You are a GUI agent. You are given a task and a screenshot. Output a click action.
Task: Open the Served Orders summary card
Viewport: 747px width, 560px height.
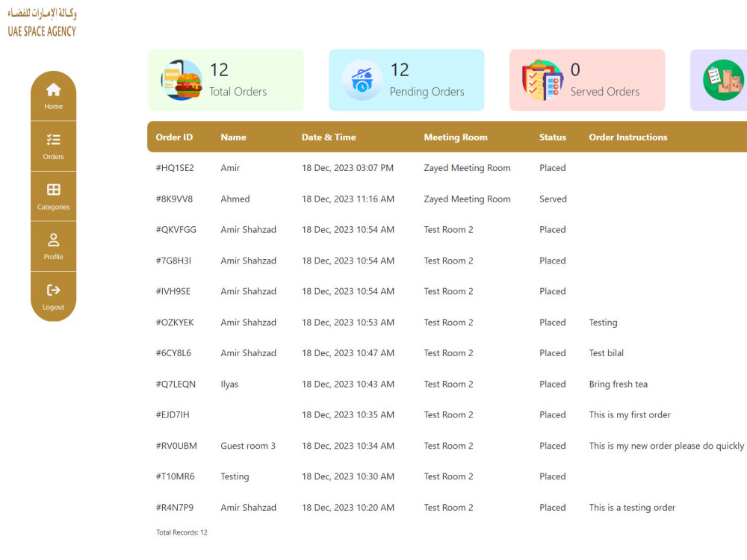[x=587, y=80]
